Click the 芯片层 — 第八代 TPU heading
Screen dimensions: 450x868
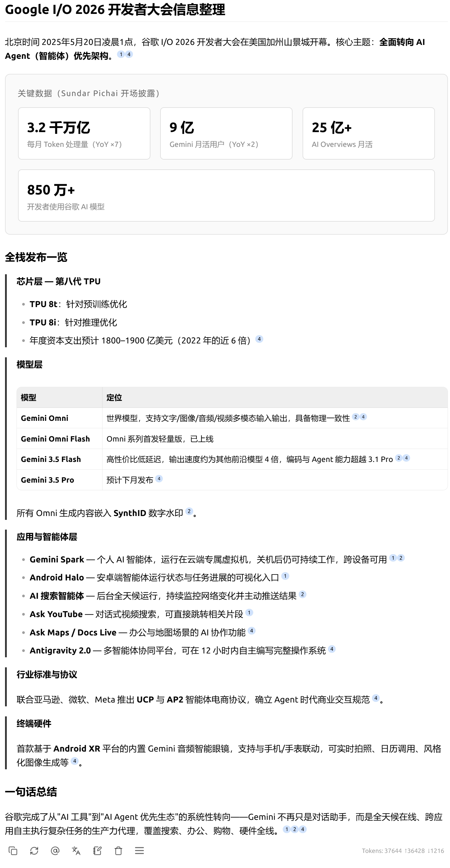pos(59,281)
